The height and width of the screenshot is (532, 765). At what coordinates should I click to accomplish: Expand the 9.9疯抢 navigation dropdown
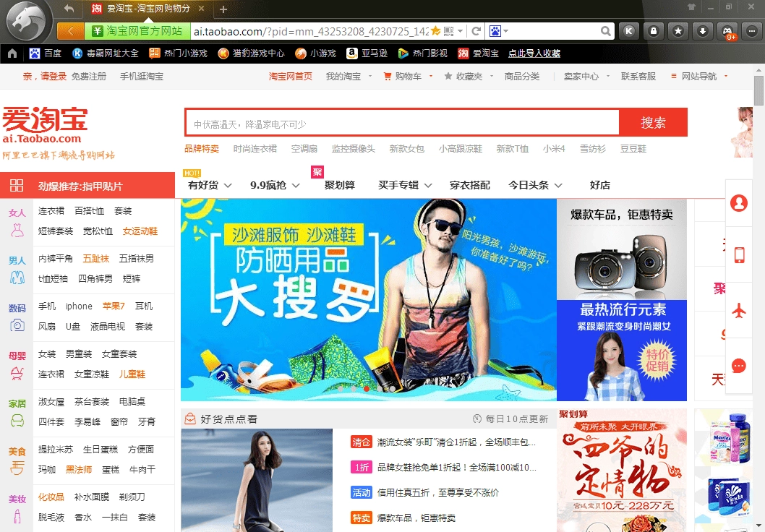[x=296, y=185]
